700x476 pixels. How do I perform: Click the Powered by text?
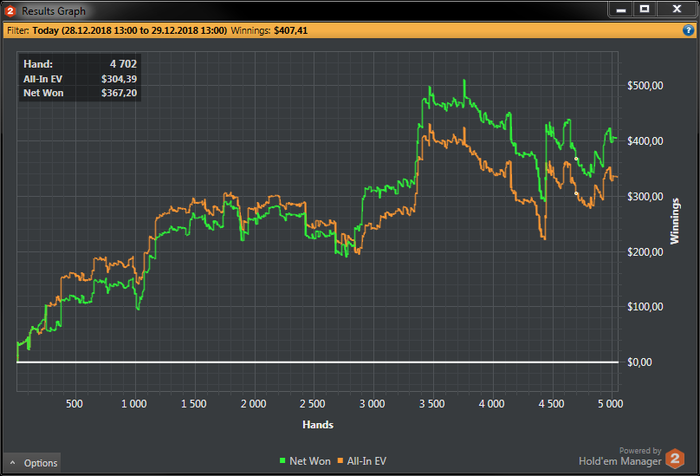640,451
